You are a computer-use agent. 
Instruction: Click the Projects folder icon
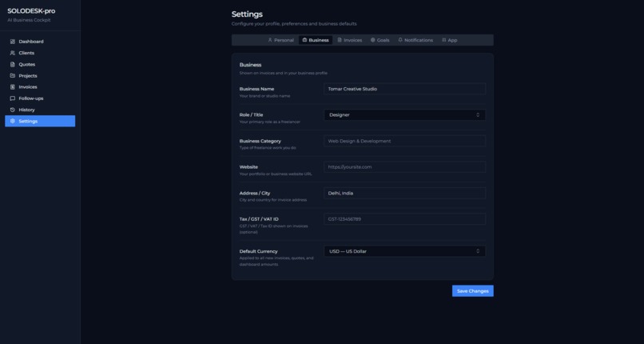click(x=12, y=76)
